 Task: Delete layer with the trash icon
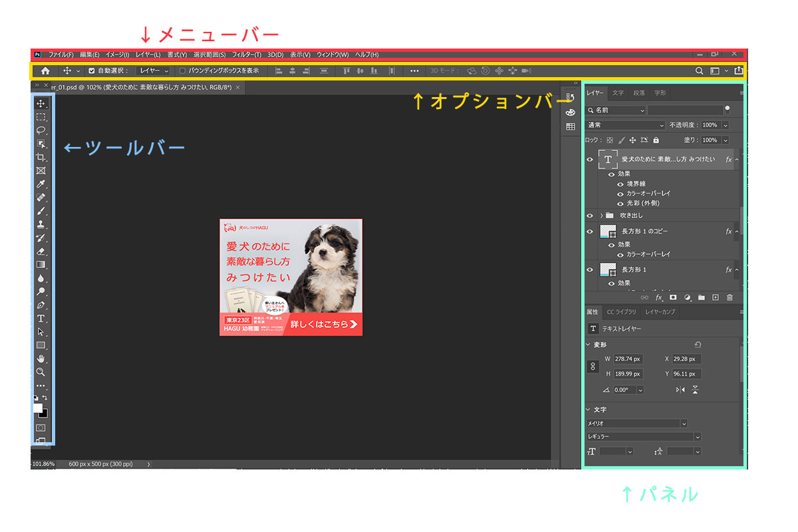730,298
